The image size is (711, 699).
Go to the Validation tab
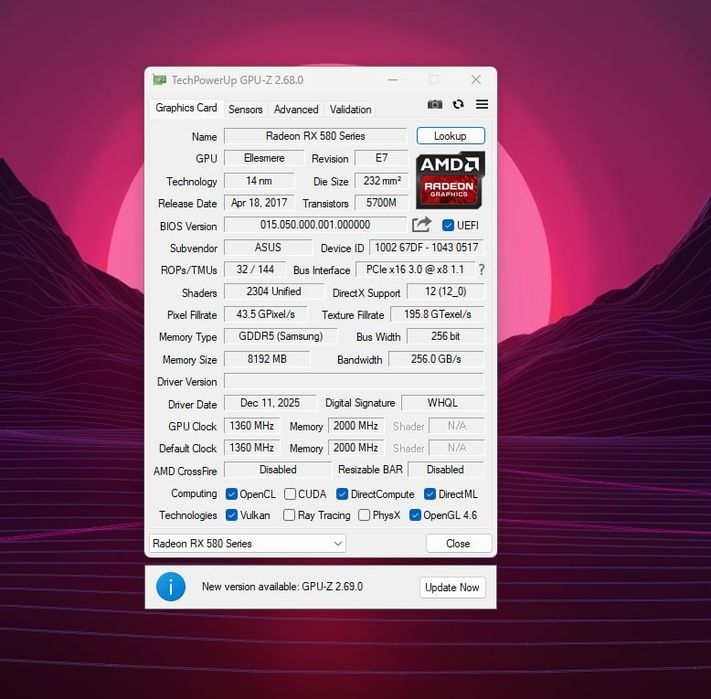coord(351,109)
